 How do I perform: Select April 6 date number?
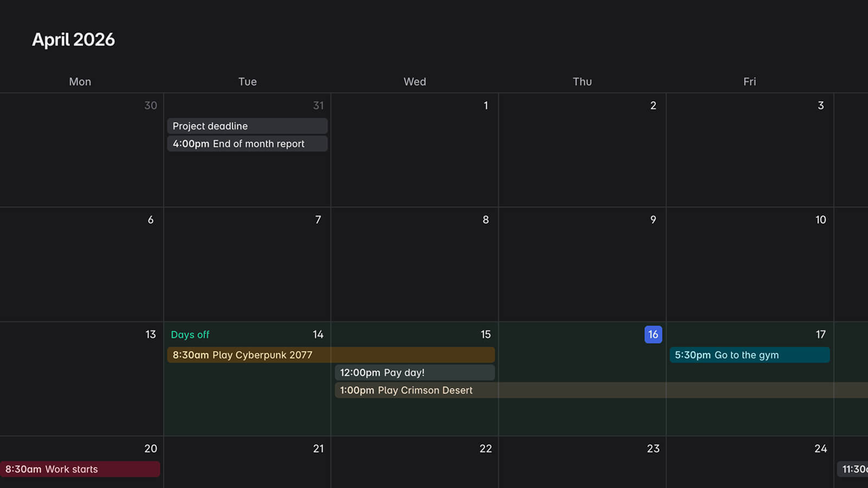(x=151, y=220)
